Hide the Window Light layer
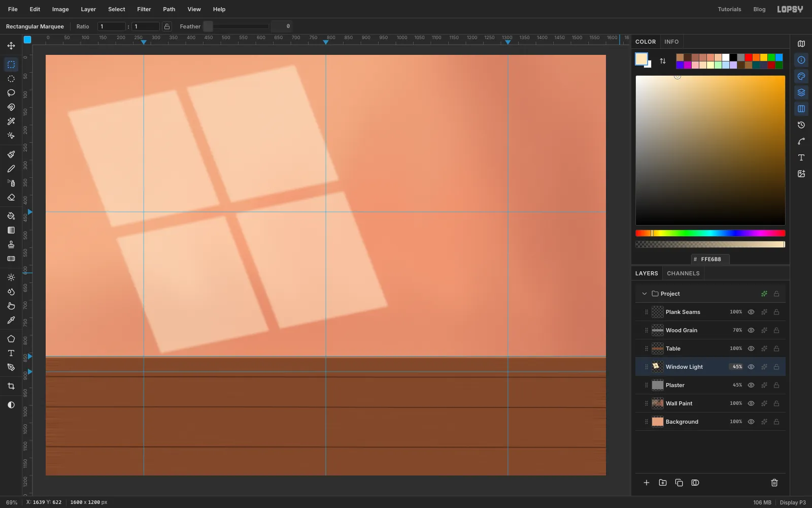812x508 pixels. (751, 367)
